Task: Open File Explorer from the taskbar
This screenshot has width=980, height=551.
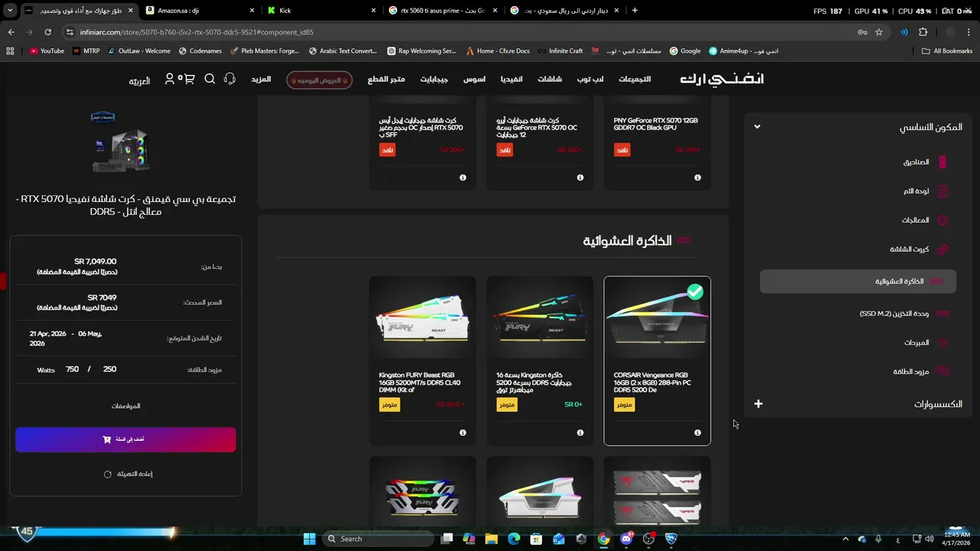Action: click(x=492, y=539)
